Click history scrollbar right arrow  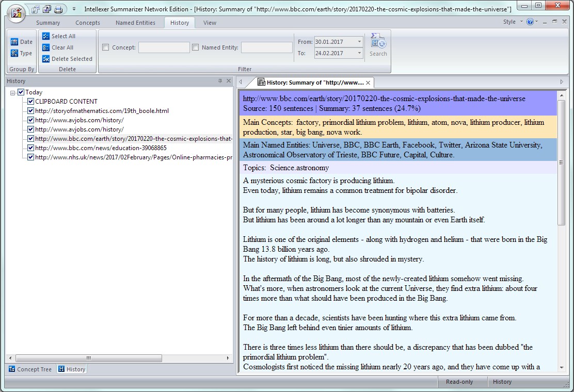coord(228,358)
